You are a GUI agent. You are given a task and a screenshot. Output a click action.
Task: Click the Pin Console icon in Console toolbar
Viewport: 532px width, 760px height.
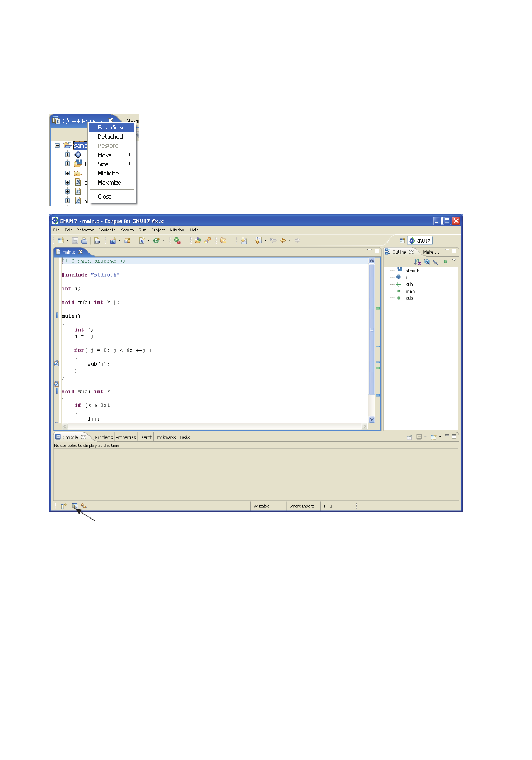pos(409,437)
